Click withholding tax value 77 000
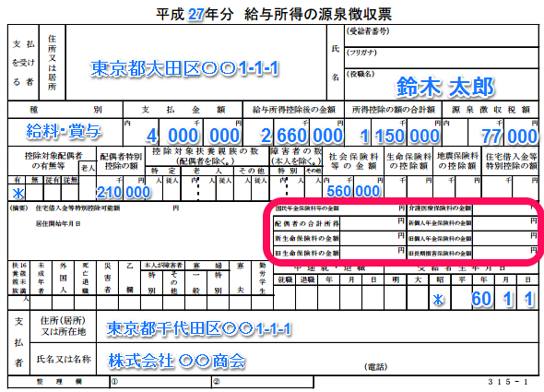 (509, 137)
